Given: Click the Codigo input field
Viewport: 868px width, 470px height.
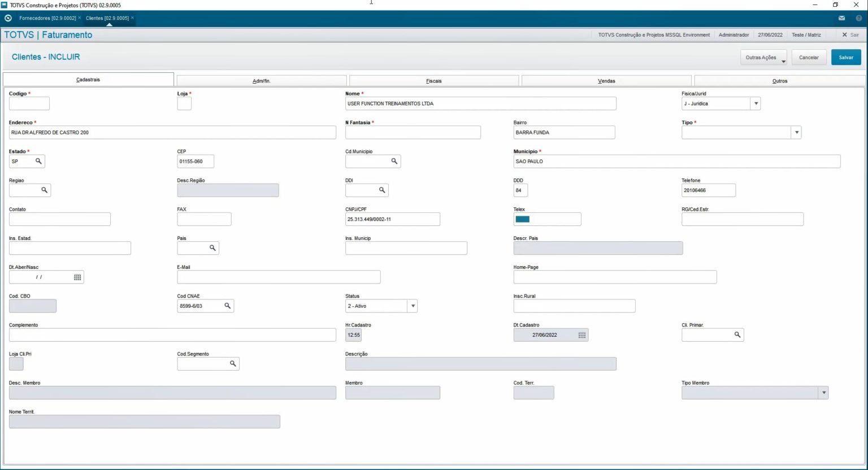Looking at the screenshot, I should (x=29, y=104).
